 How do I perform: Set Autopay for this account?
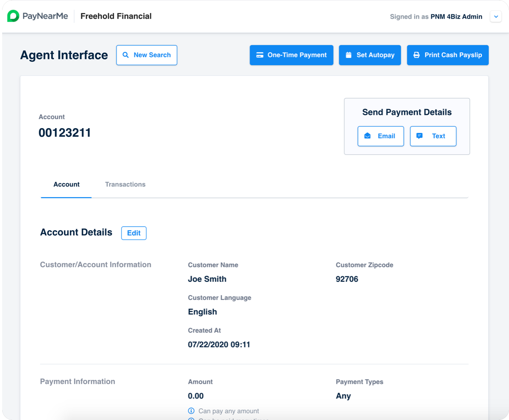[x=370, y=55]
